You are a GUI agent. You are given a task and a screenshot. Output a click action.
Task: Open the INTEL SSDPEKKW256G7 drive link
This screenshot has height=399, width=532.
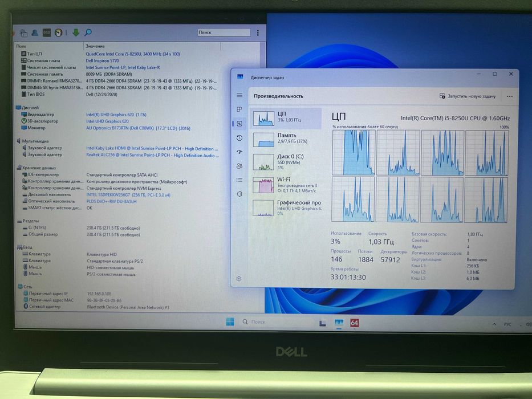(x=128, y=195)
